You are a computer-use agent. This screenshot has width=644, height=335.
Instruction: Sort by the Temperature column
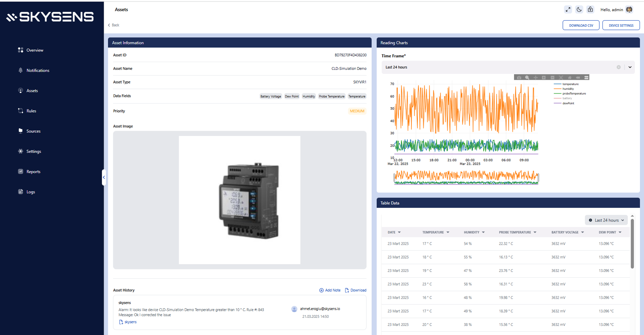(x=436, y=232)
